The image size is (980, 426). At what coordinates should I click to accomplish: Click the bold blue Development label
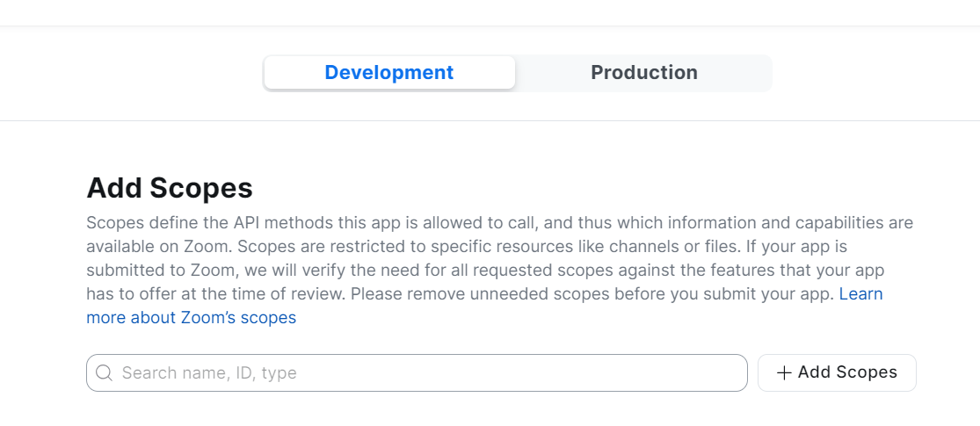389,73
